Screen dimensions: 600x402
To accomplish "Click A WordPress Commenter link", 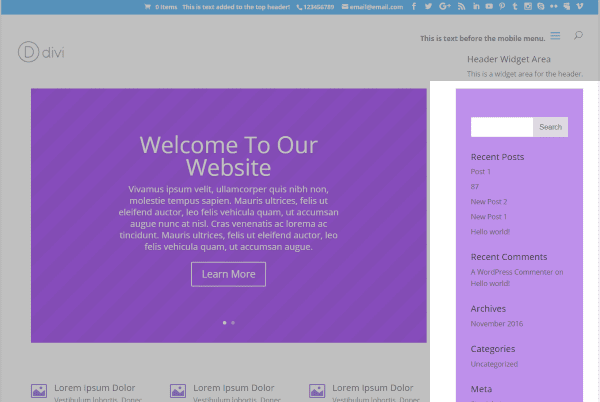I will [x=512, y=272].
